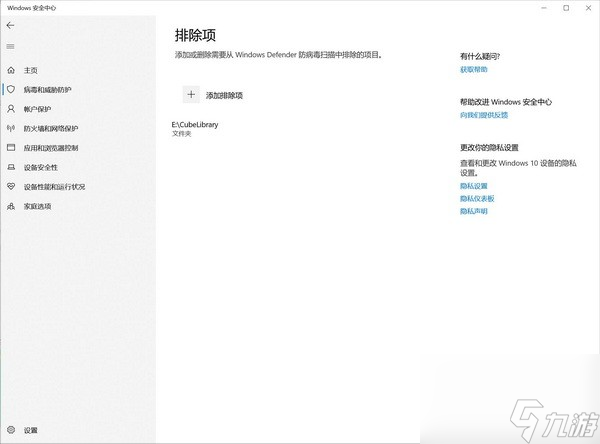Click the antenna icon for firewall protection
The width and height of the screenshot is (600, 444).
coord(11,128)
